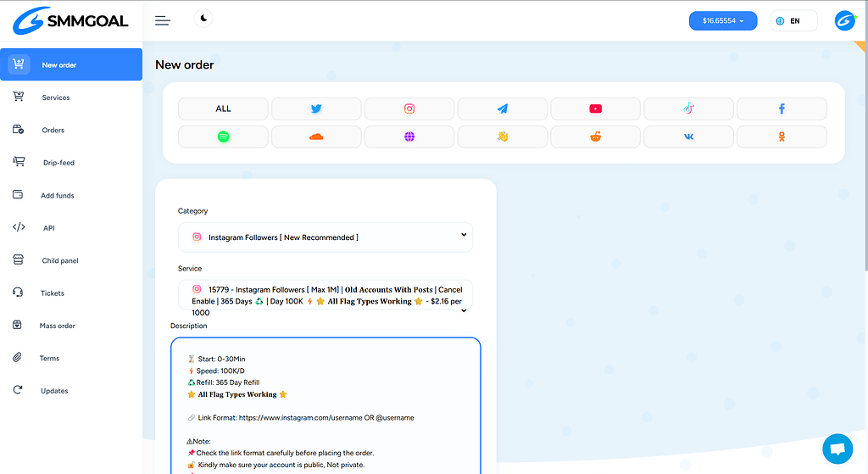Filter services by VK
The height and width of the screenshot is (474, 868).
click(x=688, y=137)
